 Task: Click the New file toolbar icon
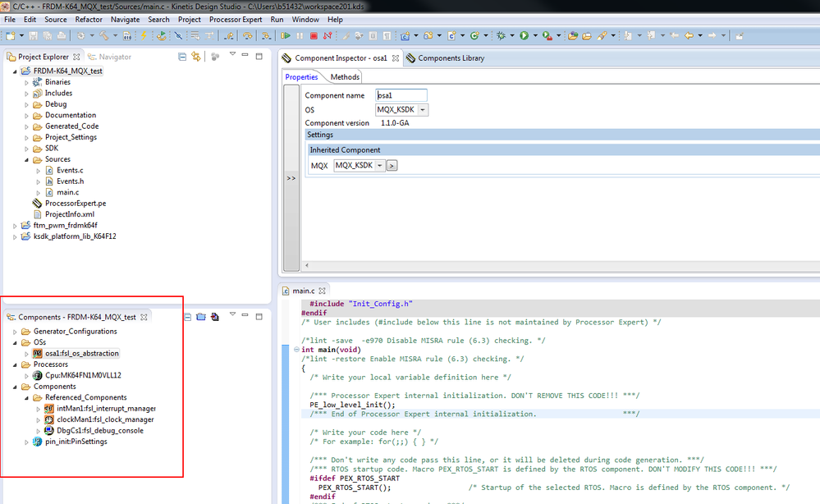pos(11,35)
